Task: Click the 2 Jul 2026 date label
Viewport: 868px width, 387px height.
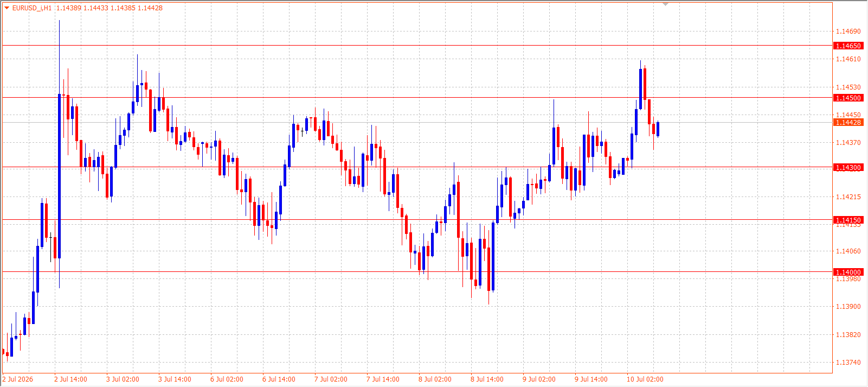Action: coord(18,379)
